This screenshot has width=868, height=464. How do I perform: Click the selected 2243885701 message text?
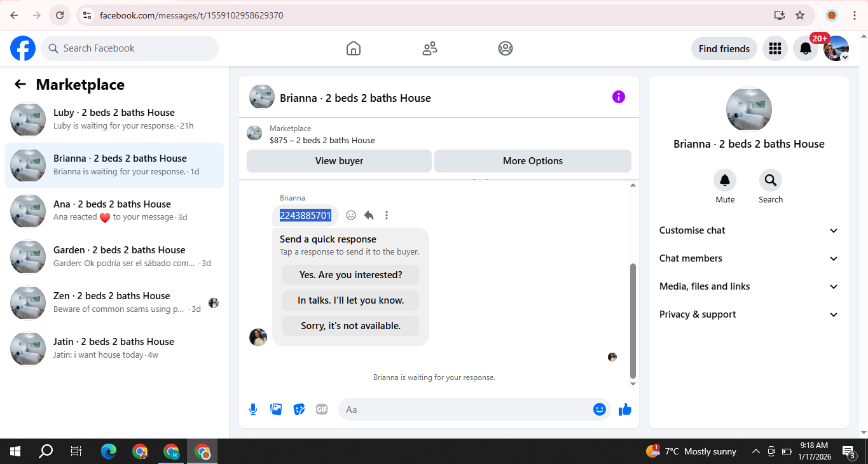[x=305, y=216]
